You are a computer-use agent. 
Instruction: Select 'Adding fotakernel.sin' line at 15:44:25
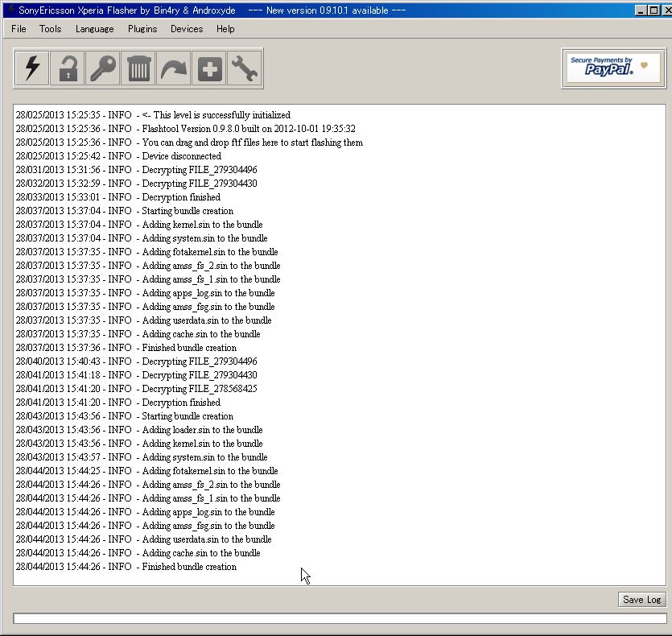(x=147, y=471)
